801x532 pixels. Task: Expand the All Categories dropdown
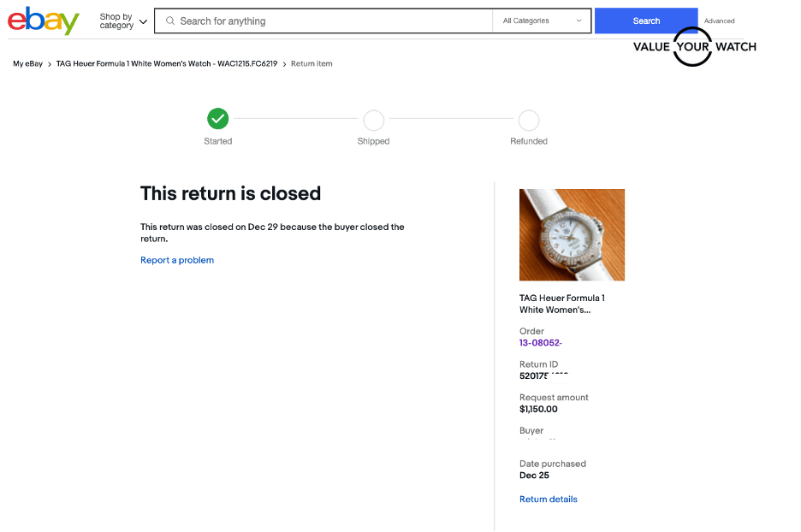(542, 21)
